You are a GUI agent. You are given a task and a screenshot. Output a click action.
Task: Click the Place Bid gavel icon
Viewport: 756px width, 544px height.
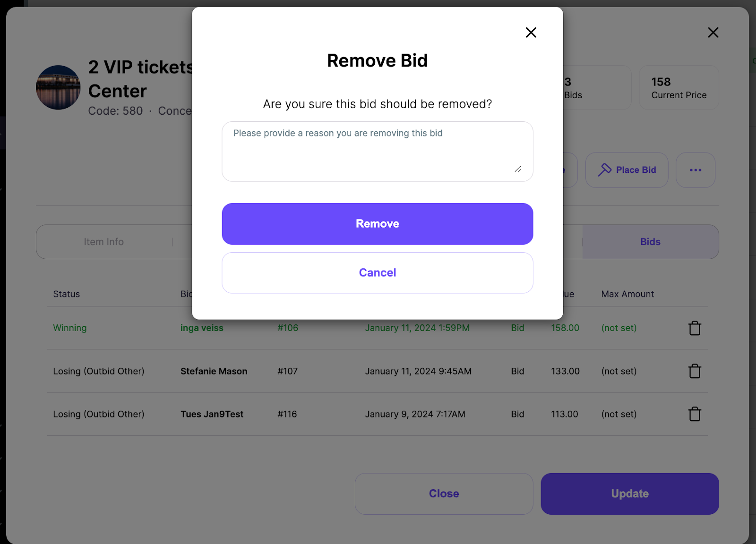(605, 170)
